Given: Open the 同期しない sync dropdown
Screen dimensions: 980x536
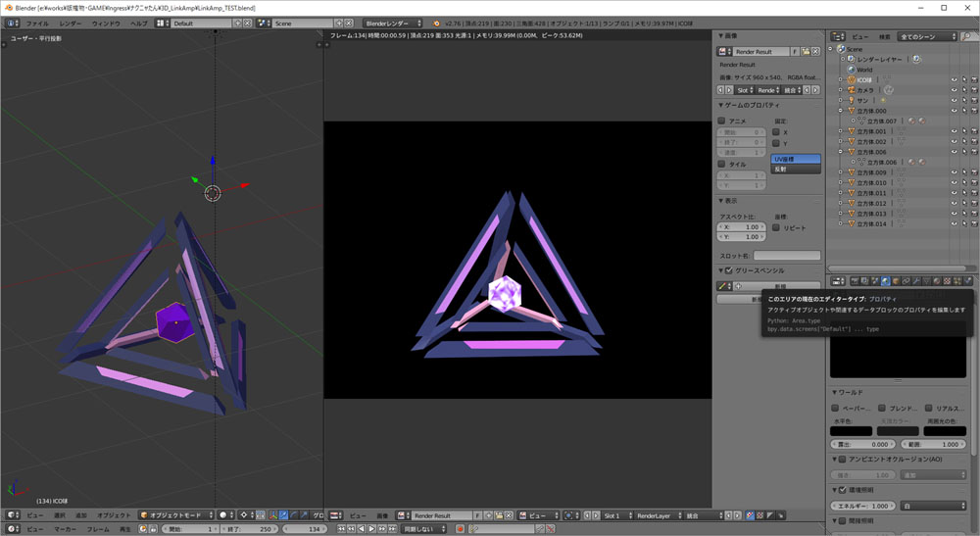Looking at the screenshot, I should click(x=424, y=528).
